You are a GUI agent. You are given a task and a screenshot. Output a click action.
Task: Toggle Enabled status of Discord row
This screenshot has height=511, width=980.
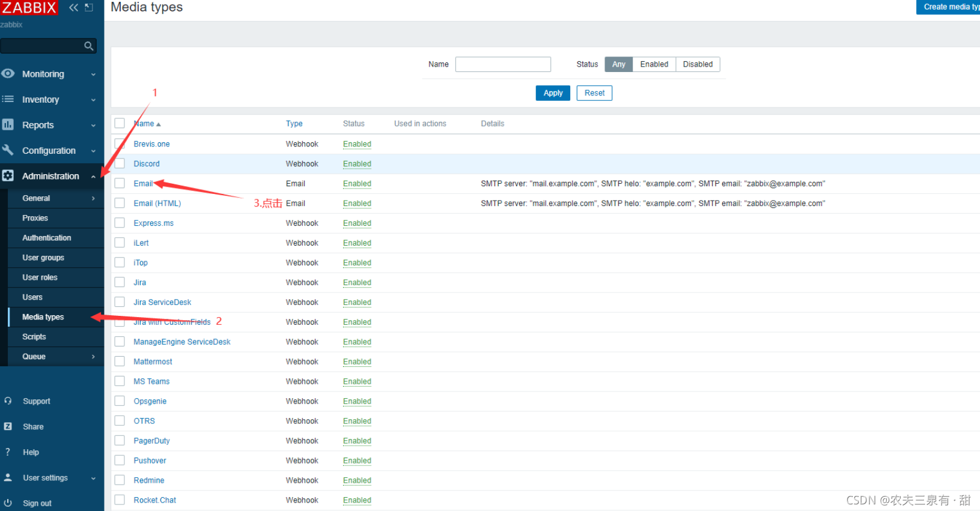357,164
